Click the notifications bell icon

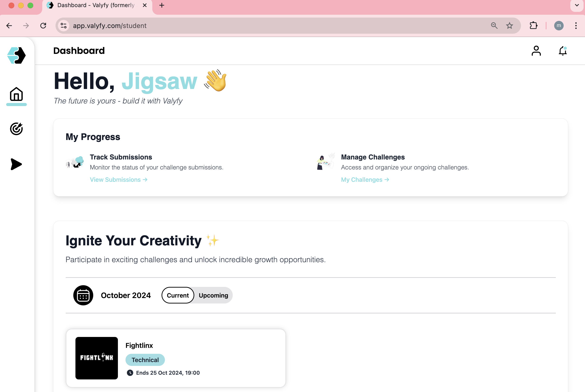pos(563,51)
